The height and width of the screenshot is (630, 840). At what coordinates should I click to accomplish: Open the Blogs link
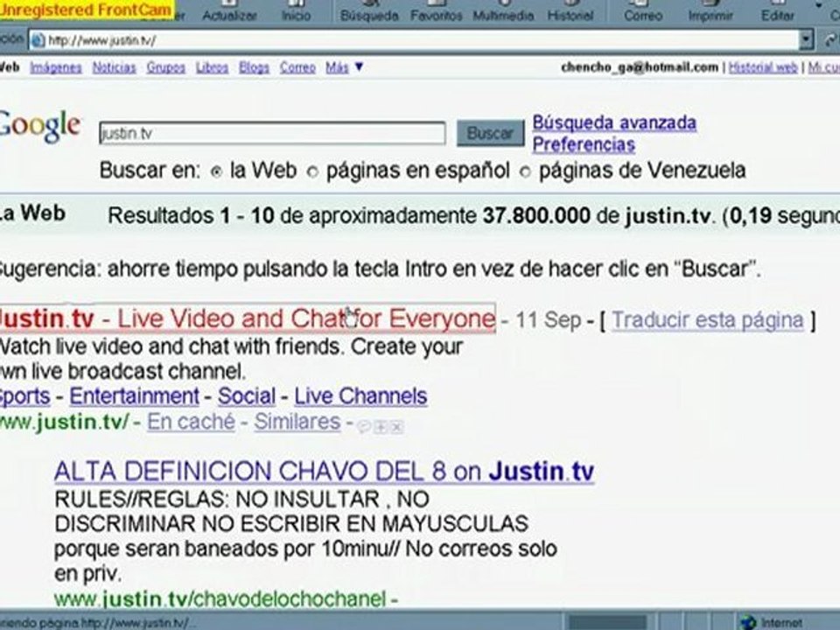254,67
